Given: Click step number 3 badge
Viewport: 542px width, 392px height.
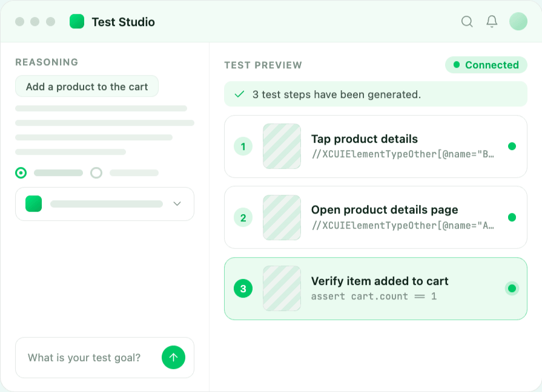Looking at the screenshot, I should (x=243, y=289).
